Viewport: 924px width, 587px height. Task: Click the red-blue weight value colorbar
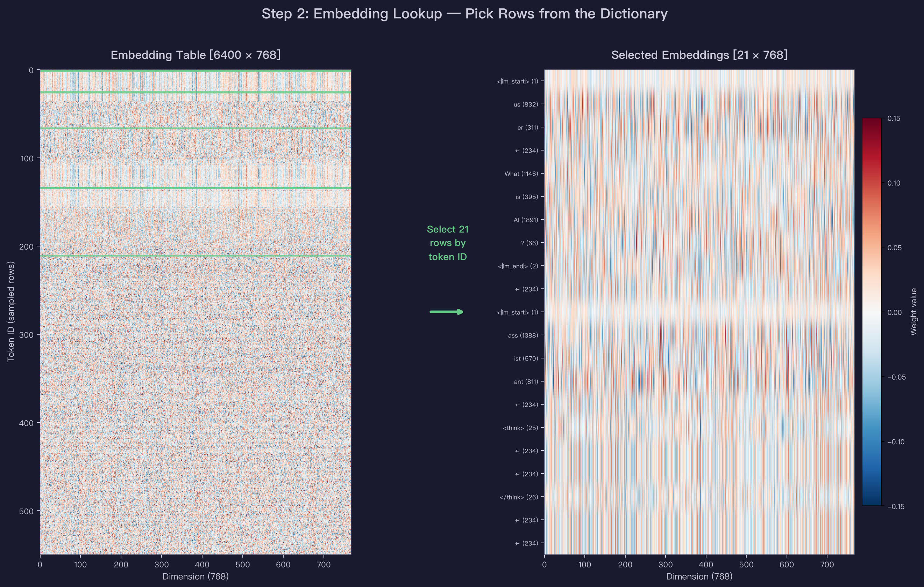tap(872, 312)
